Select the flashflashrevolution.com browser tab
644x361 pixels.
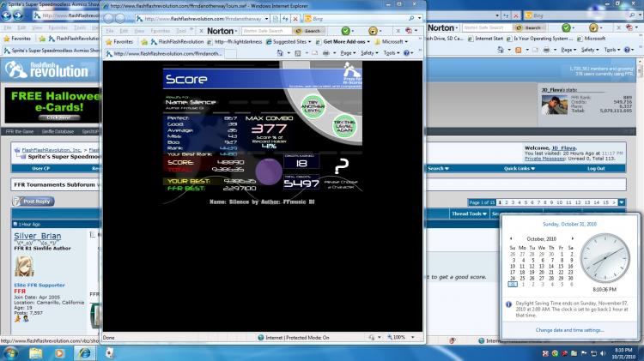(x=164, y=54)
